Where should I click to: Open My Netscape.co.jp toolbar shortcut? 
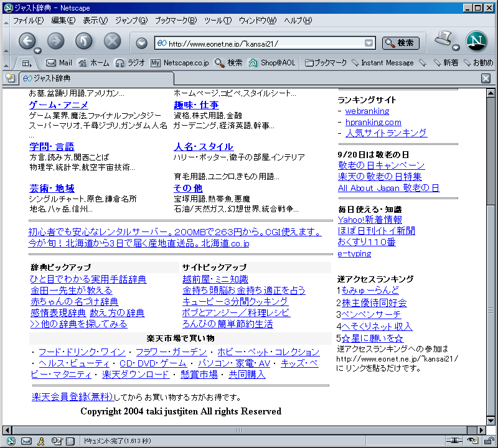point(180,63)
